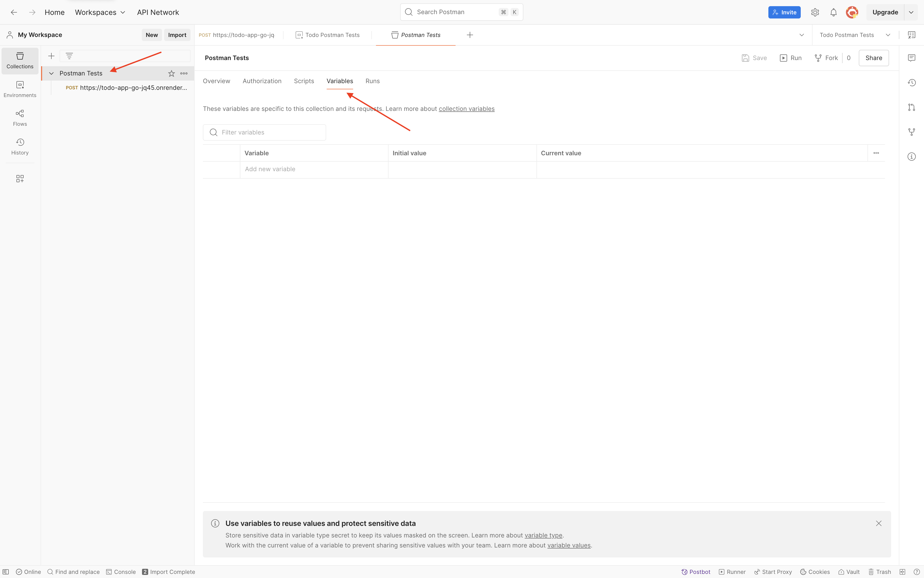Open the settings gear icon
The image size is (924, 578).
[815, 12]
